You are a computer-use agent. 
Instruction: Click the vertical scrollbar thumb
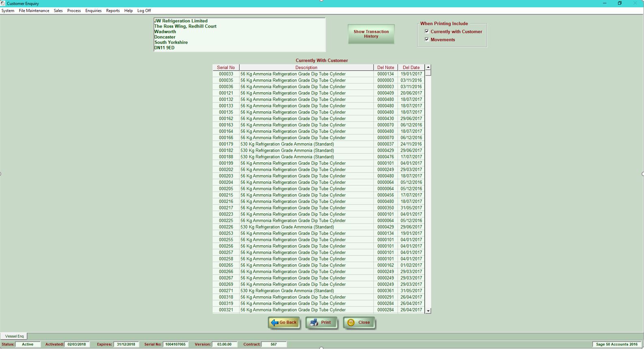click(428, 73)
